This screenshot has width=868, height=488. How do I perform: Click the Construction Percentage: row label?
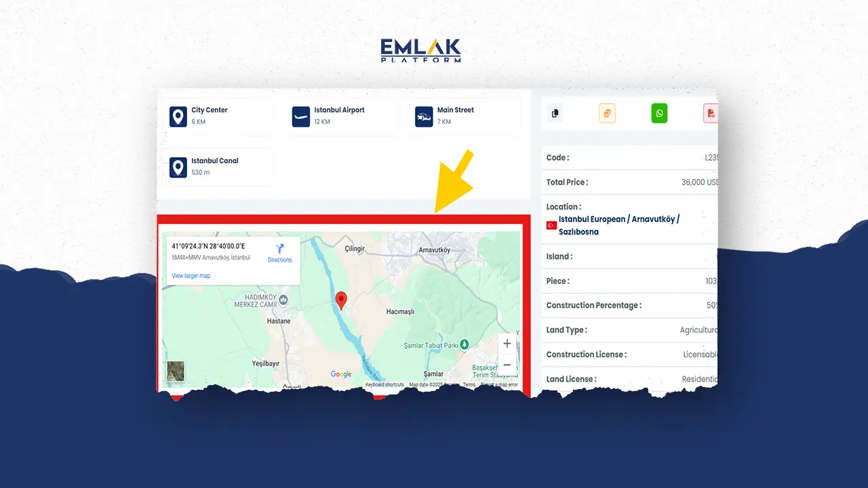(x=594, y=306)
